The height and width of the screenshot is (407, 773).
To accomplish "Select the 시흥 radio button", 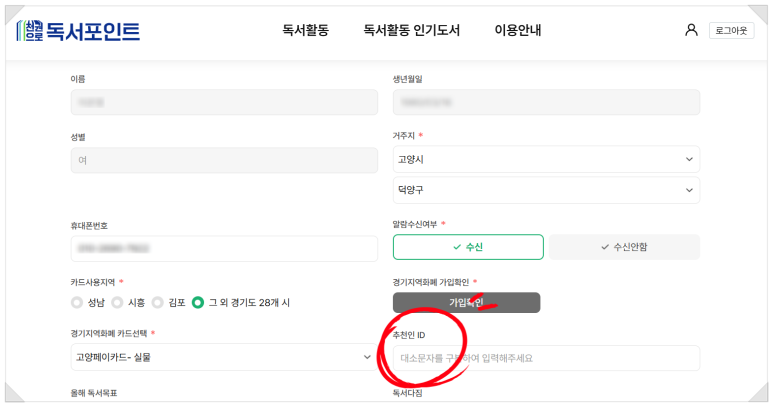I will pos(117,302).
